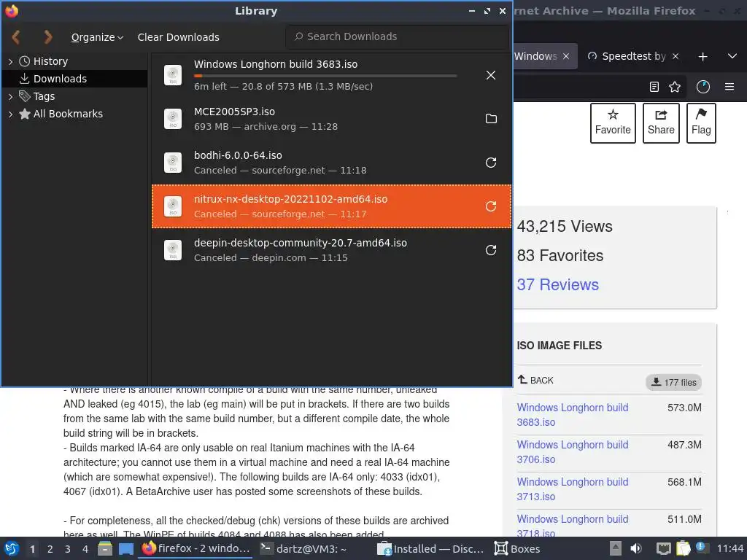Click the MCE2005SP3.iso file icon
Screen dimensions: 747x560
point(173,119)
